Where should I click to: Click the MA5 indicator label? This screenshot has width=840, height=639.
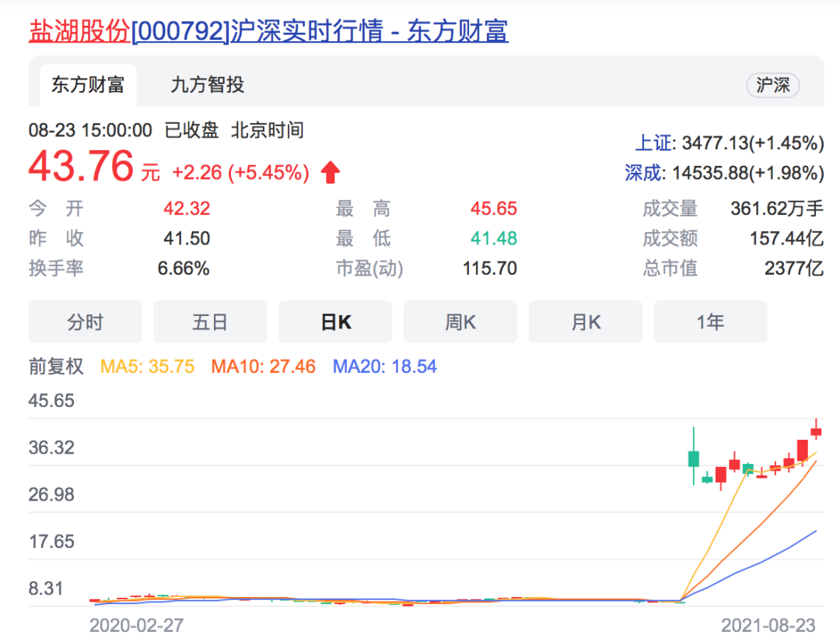coord(147,367)
